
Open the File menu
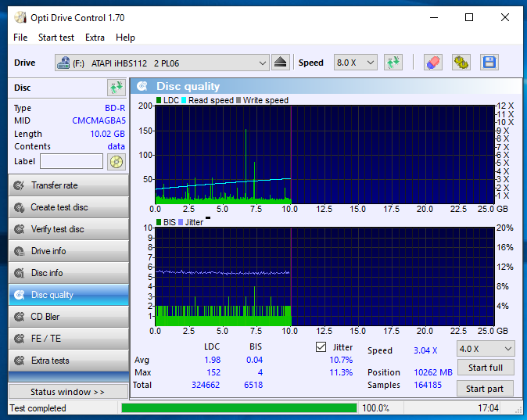coord(20,38)
